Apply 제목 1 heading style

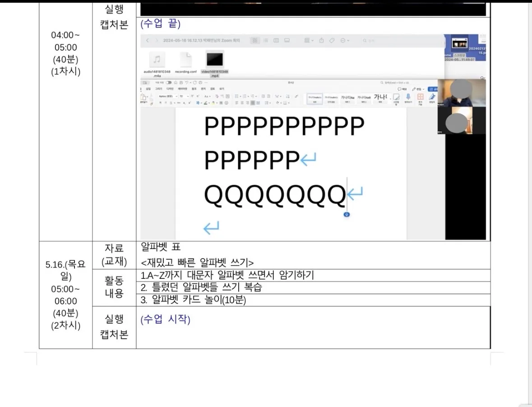[x=347, y=99]
